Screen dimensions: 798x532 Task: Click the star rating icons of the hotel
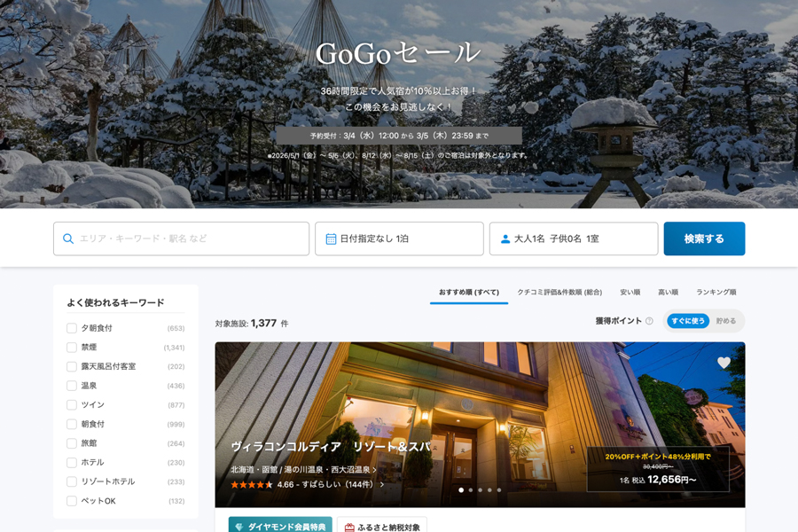pos(251,485)
